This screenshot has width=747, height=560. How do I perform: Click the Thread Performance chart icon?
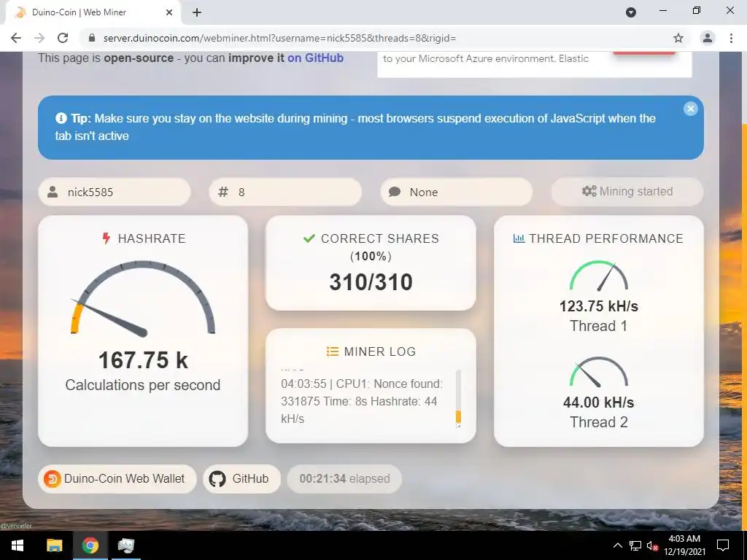tap(519, 238)
